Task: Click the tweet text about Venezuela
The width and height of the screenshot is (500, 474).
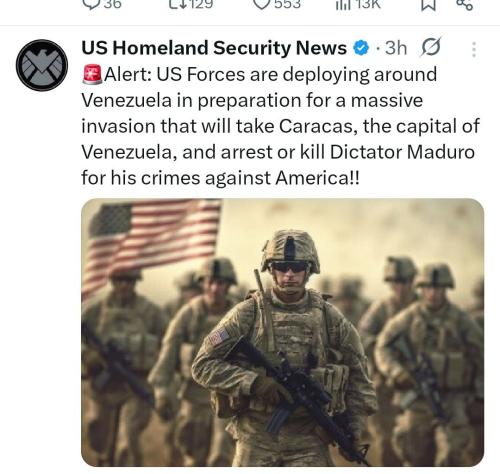Action: (x=281, y=126)
